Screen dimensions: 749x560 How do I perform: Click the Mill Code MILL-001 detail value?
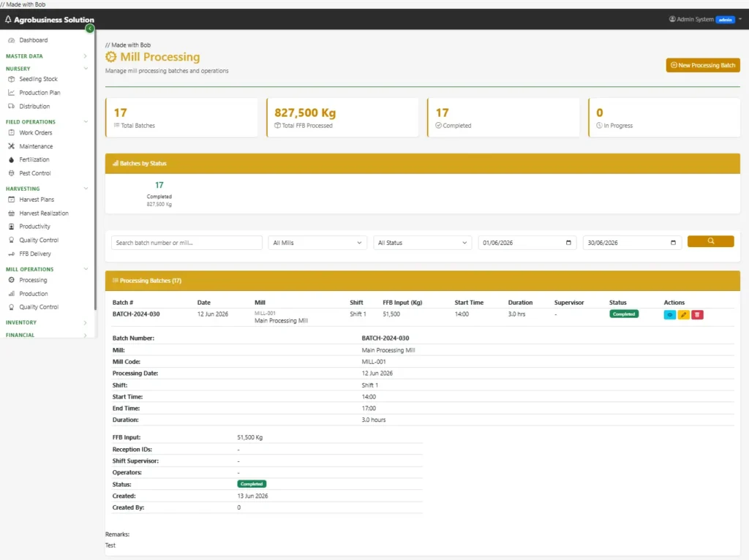374,362
